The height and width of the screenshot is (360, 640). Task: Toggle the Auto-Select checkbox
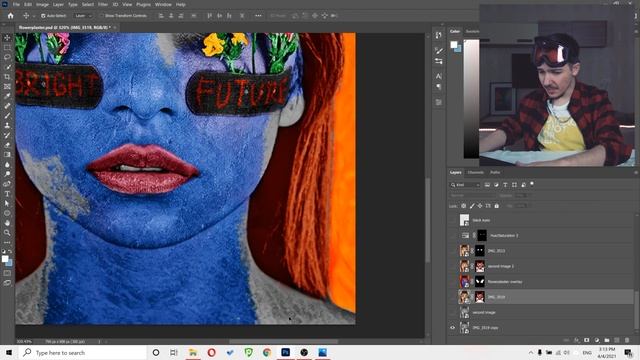click(43, 16)
